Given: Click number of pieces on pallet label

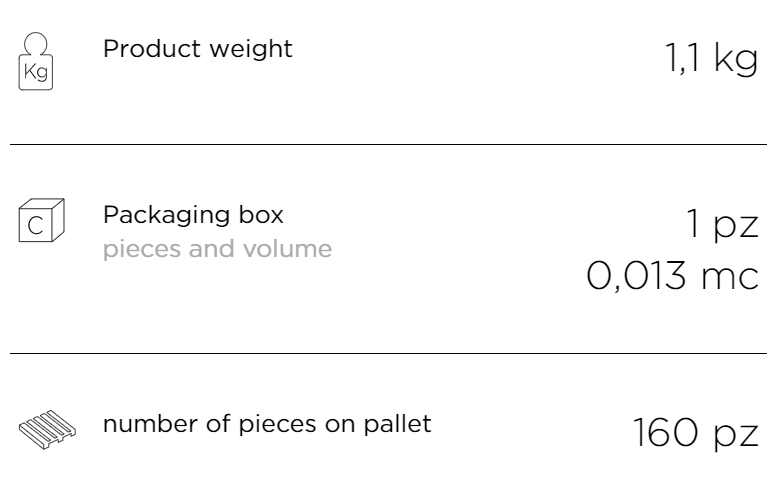Looking at the screenshot, I should coord(267,424).
